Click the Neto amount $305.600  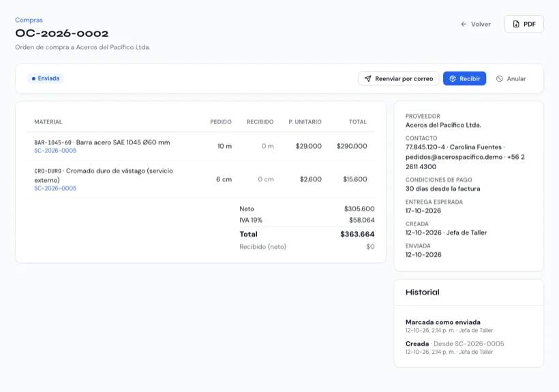(x=359, y=209)
